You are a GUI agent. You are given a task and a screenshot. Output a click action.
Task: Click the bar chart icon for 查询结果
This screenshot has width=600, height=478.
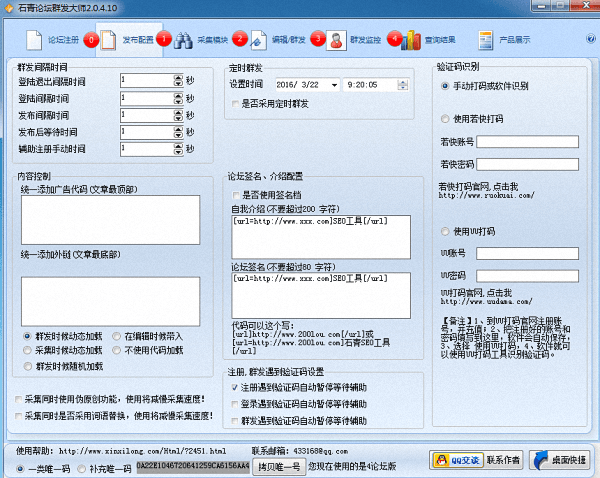point(411,40)
